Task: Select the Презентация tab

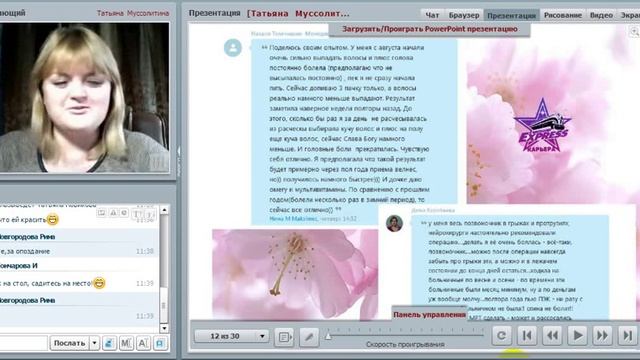Action: [x=511, y=15]
